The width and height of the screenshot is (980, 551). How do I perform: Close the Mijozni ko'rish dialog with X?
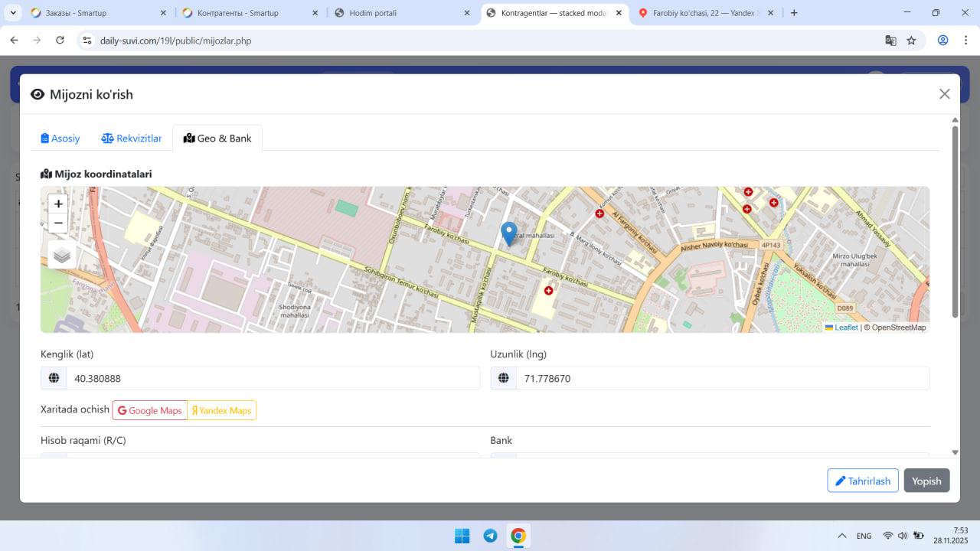click(x=944, y=94)
